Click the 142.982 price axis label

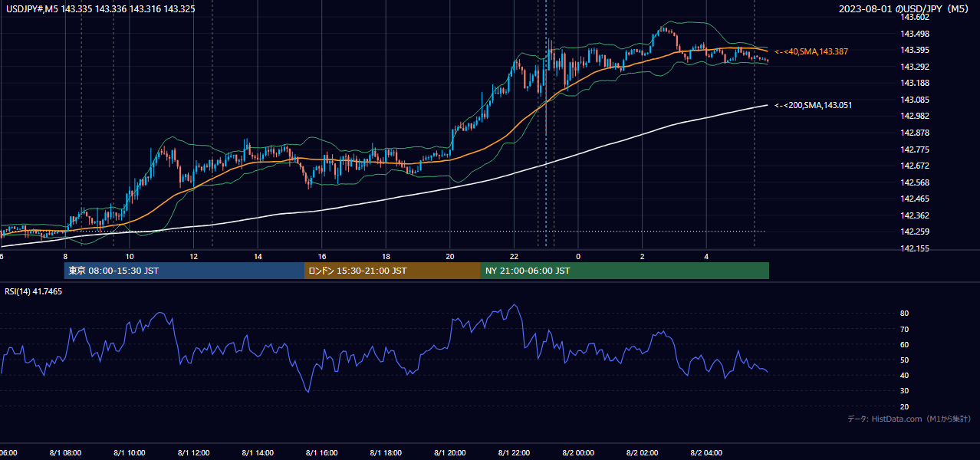(x=916, y=117)
